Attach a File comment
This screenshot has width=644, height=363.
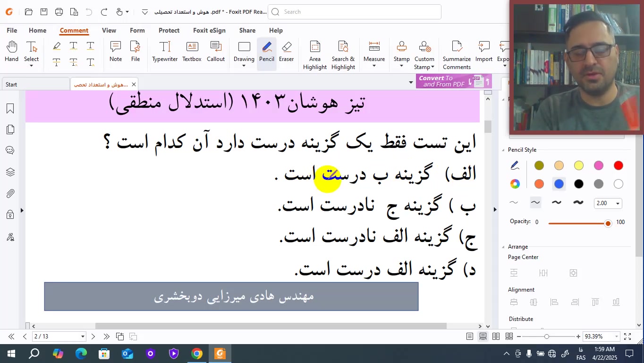(x=136, y=52)
